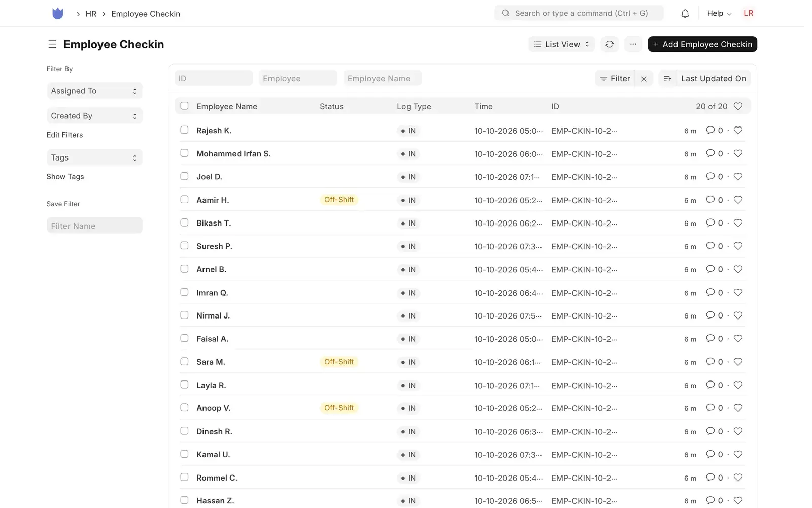The height and width of the screenshot is (508, 812).
Task: Focus the Employee filter field
Action: (x=298, y=78)
